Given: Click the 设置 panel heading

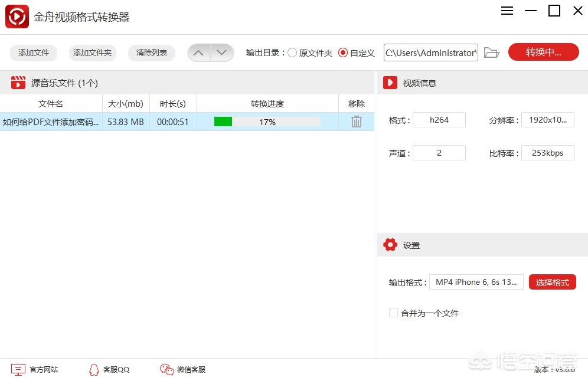Looking at the screenshot, I should point(411,245).
